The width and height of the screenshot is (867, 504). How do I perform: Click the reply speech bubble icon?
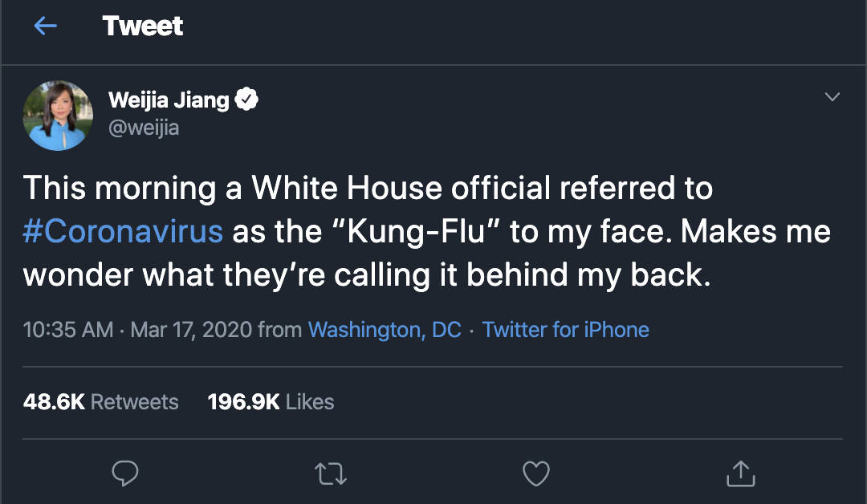pos(124,474)
